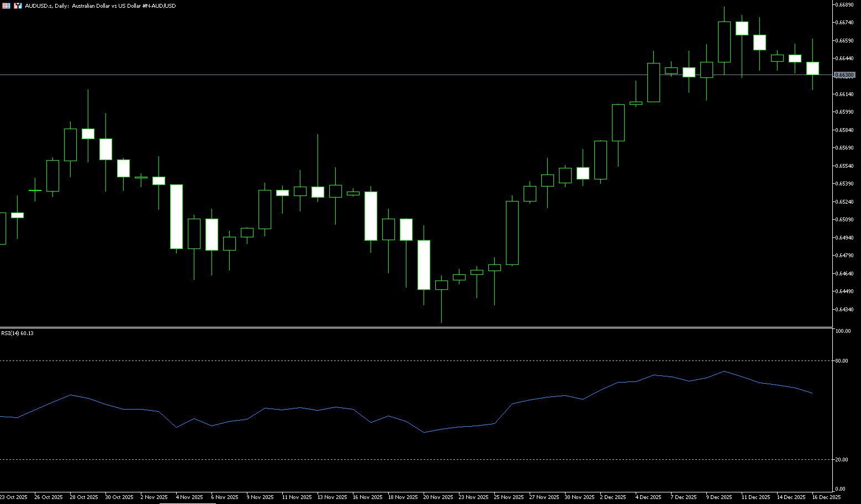The width and height of the screenshot is (861, 504).
Task: Click the 0.64340 price scale label
Action: [845, 310]
